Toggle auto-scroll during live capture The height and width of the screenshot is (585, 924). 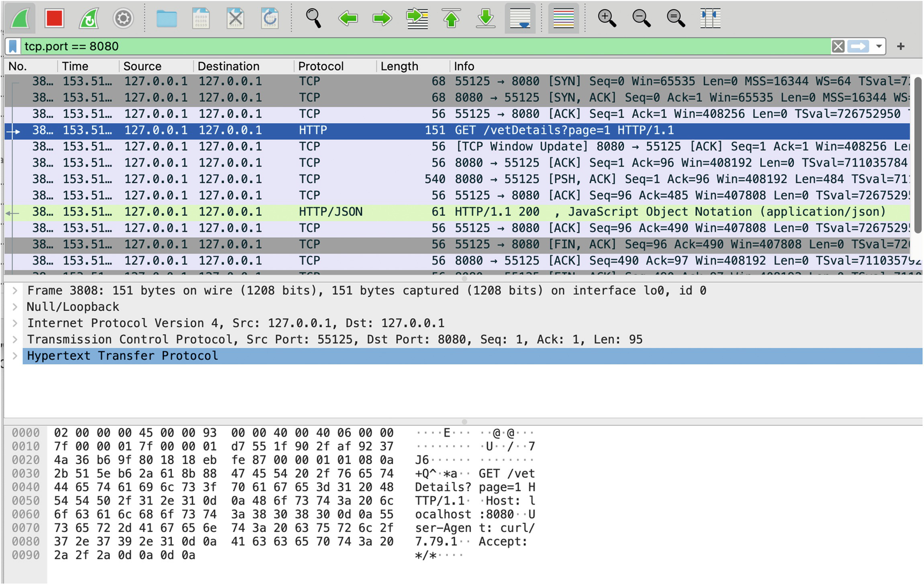pos(520,19)
